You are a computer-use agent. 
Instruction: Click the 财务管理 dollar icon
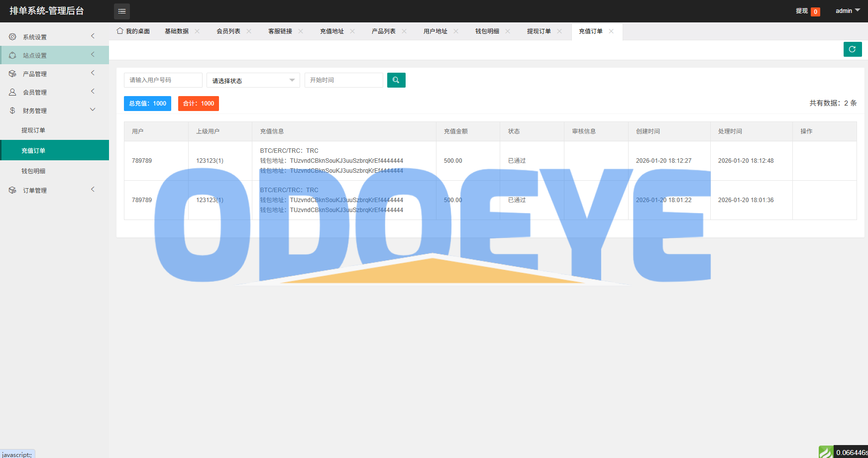tap(12, 111)
